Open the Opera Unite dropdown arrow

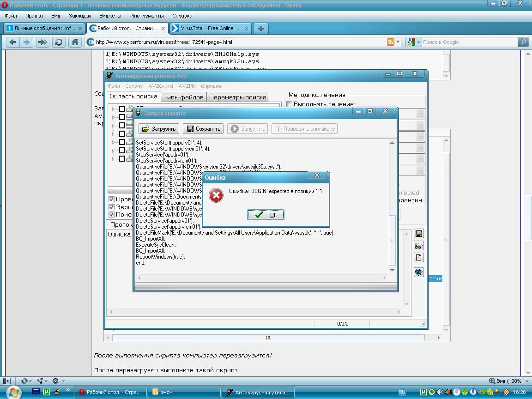click(x=46, y=381)
